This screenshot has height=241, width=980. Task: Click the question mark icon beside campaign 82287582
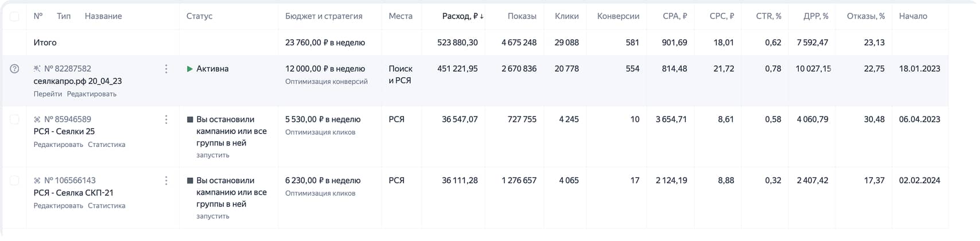[x=15, y=69]
